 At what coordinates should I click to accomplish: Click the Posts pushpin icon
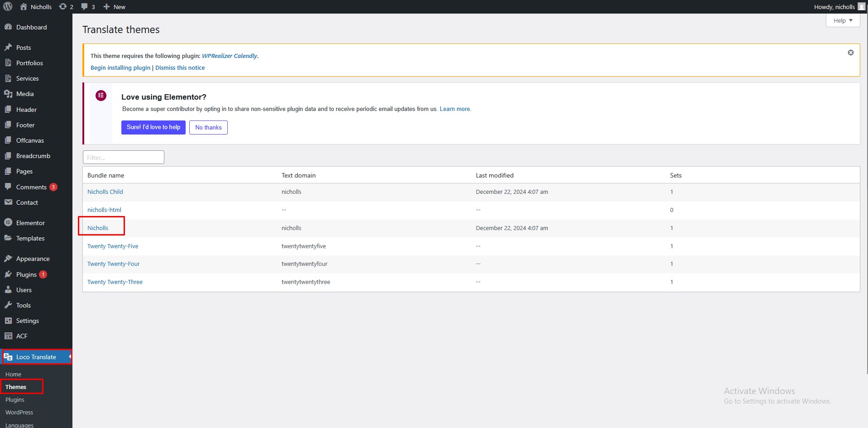8,48
